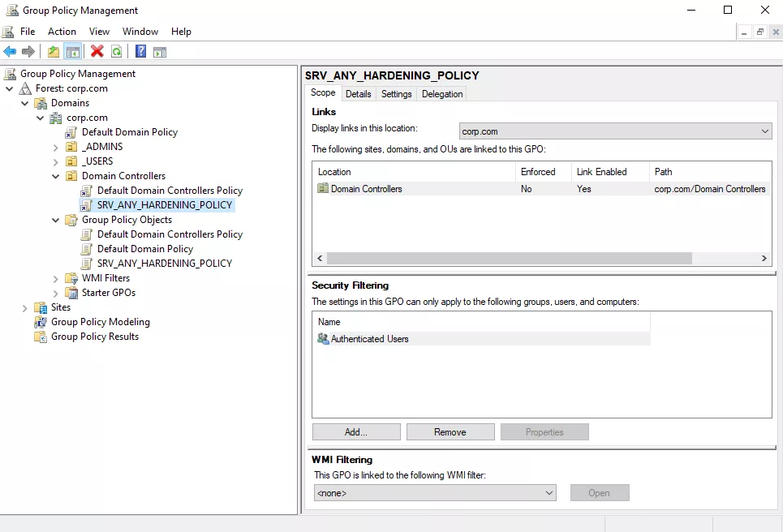Click the red Delete X icon
The height and width of the screenshot is (532, 783).
[x=97, y=51]
